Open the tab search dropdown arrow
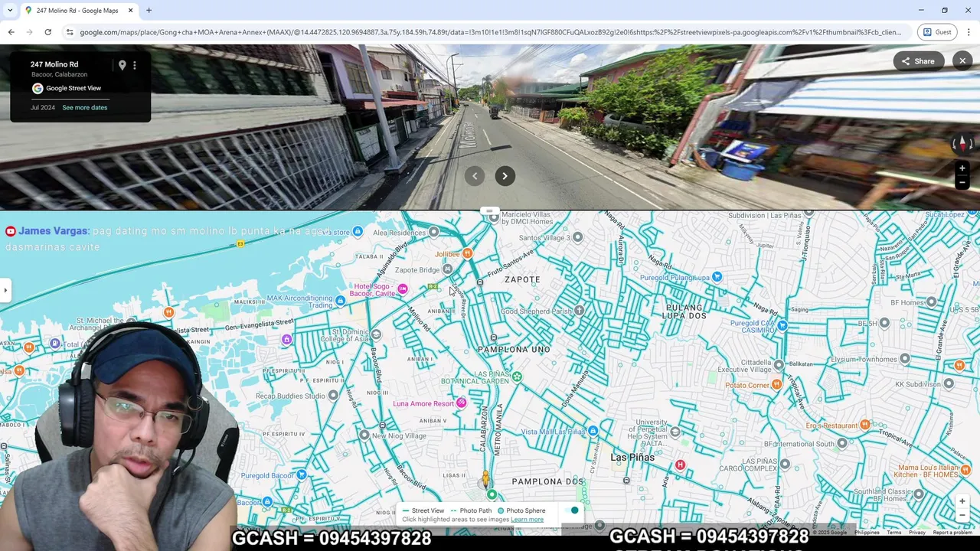 click(x=9, y=11)
